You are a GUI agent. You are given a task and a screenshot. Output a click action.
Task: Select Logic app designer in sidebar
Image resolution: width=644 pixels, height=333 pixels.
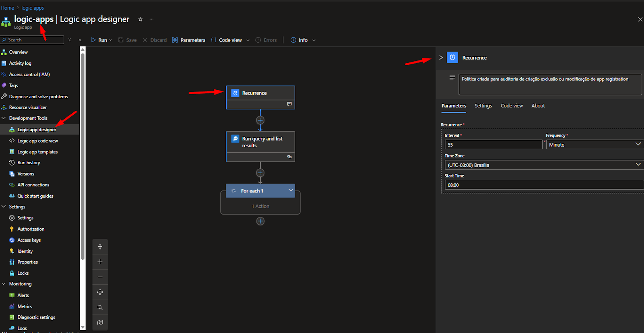tap(37, 130)
